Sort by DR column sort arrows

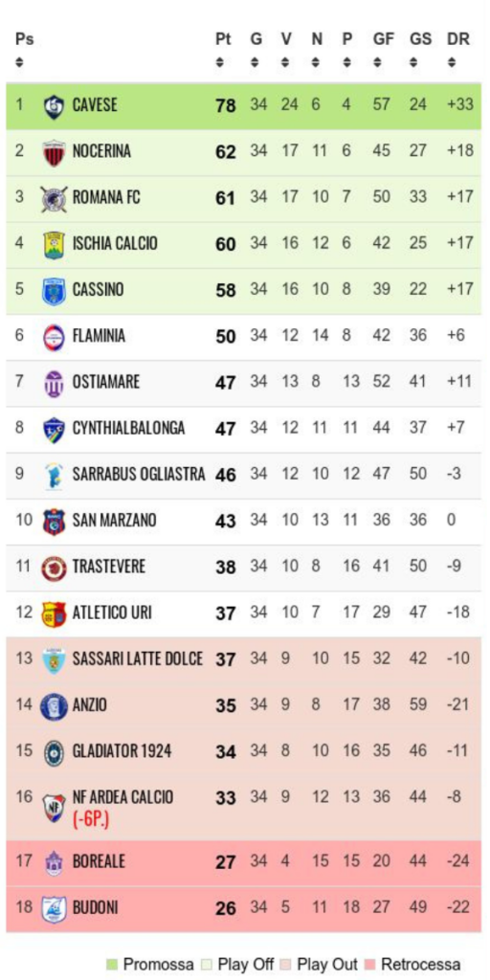tap(452, 62)
